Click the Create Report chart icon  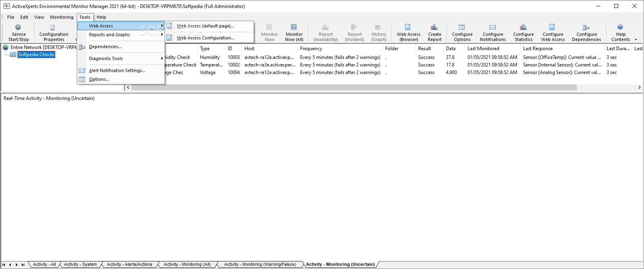434,27
